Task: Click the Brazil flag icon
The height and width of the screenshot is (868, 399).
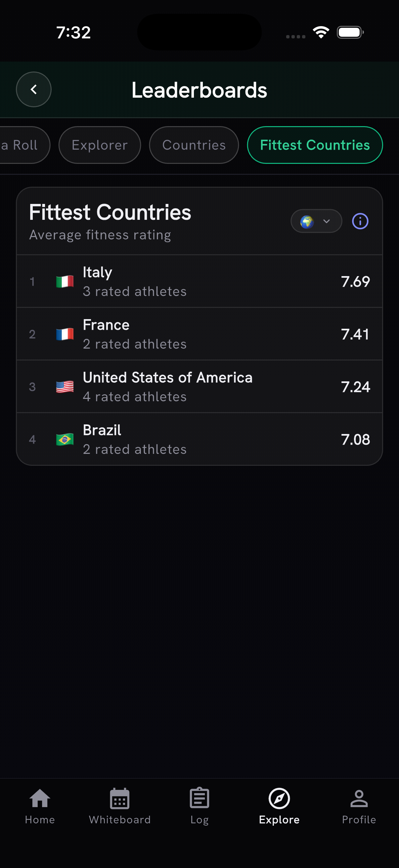Action: (65, 439)
